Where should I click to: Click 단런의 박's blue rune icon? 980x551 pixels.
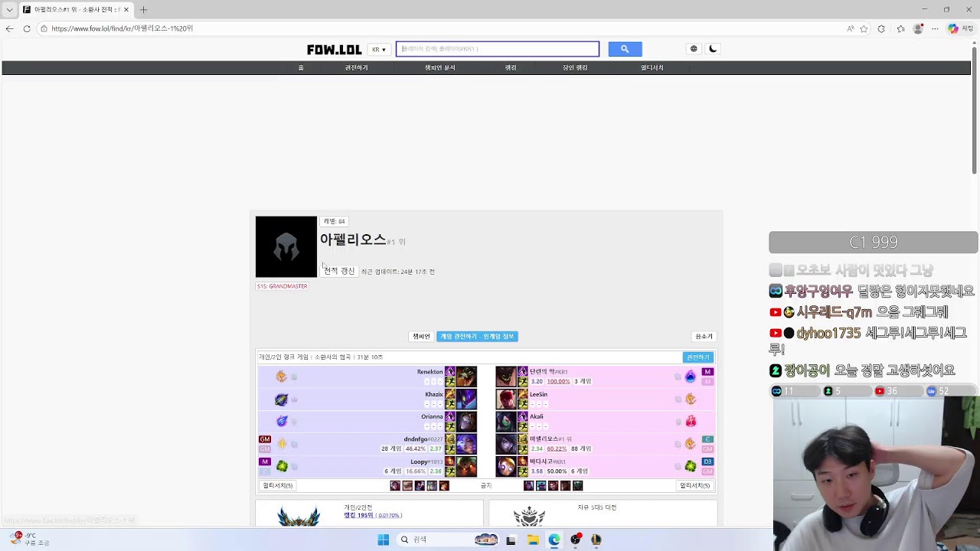tap(691, 377)
